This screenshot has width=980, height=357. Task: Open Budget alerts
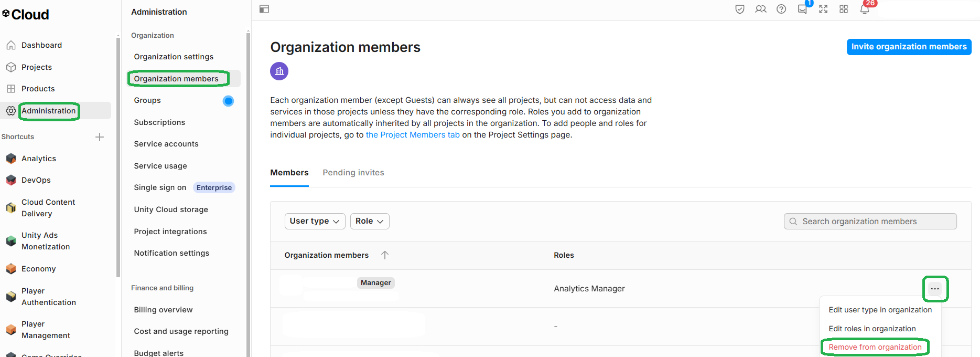pyautogui.click(x=159, y=353)
